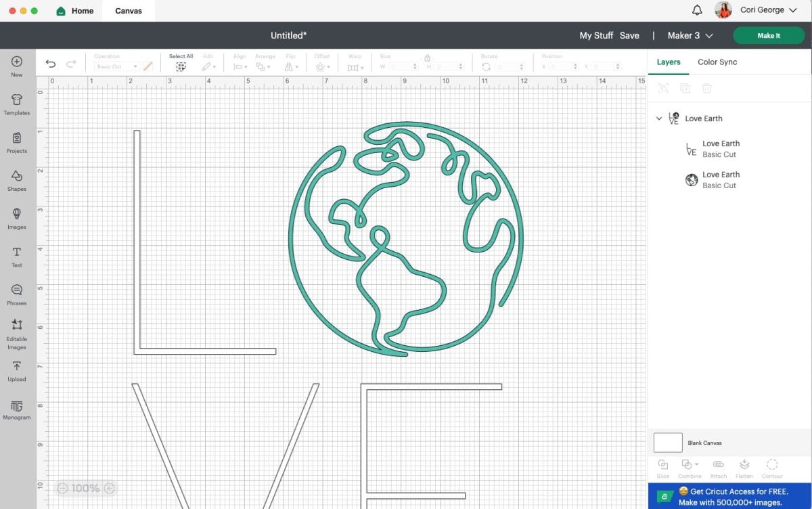Click the Delete trash icon in Layers
The height and width of the screenshot is (509, 812).
(706, 88)
